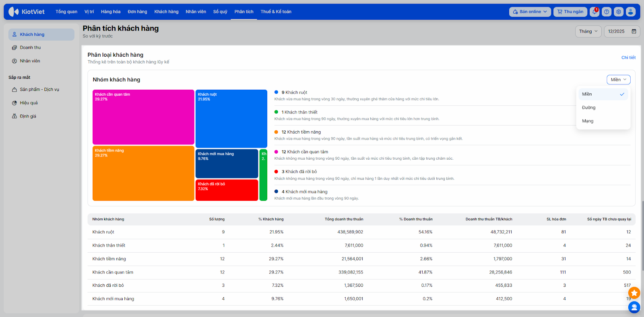Open the Thuế & Kế toán menu
Screen dimensions: 644x317
click(x=276, y=12)
